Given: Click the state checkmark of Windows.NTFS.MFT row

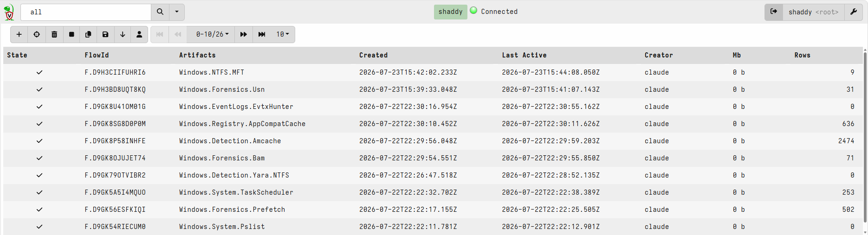Looking at the screenshot, I should click(x=39, y=72).
